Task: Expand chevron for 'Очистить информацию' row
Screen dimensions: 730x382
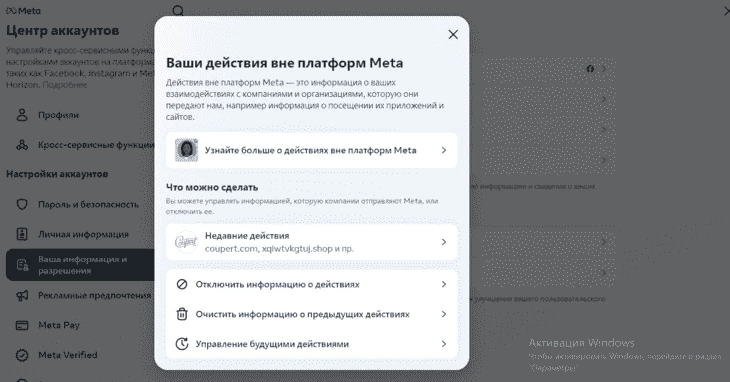Action: pos(444,314)
